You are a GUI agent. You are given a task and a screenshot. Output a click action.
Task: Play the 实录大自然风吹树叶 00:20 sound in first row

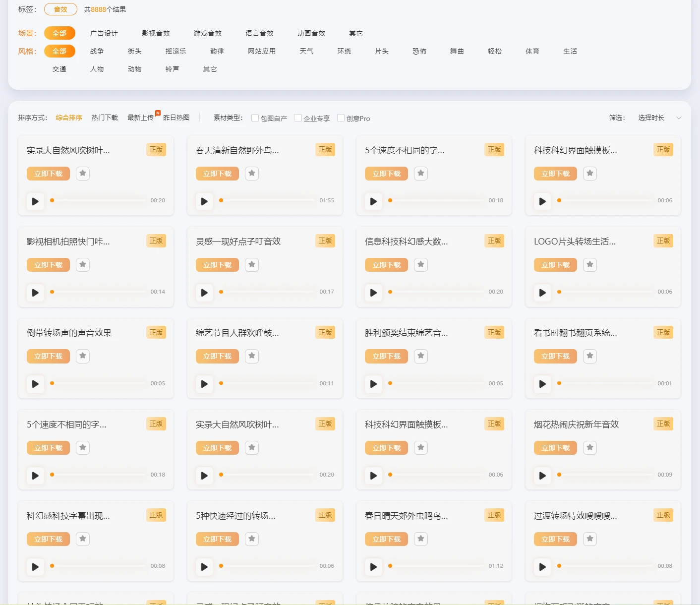[x=35, y=201]
